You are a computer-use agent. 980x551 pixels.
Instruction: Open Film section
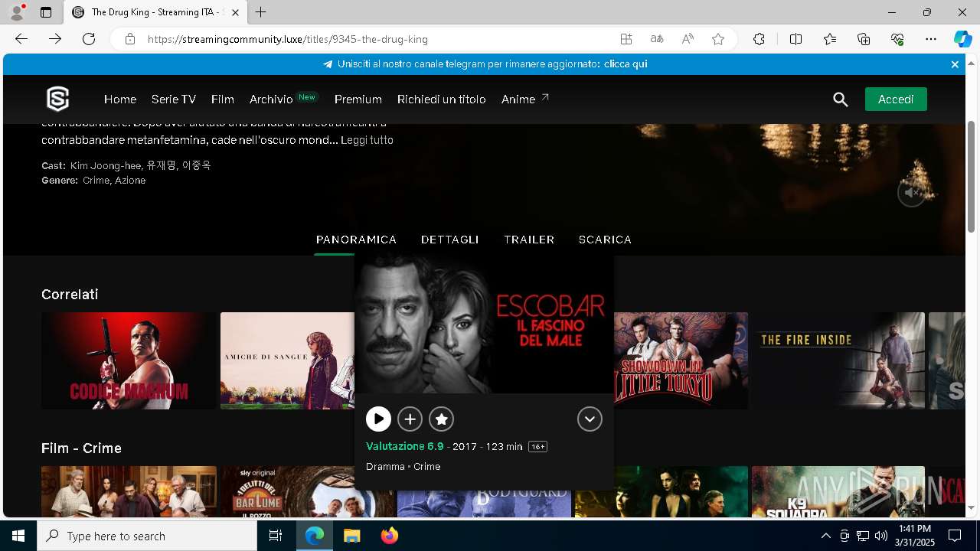coord(223,99)
